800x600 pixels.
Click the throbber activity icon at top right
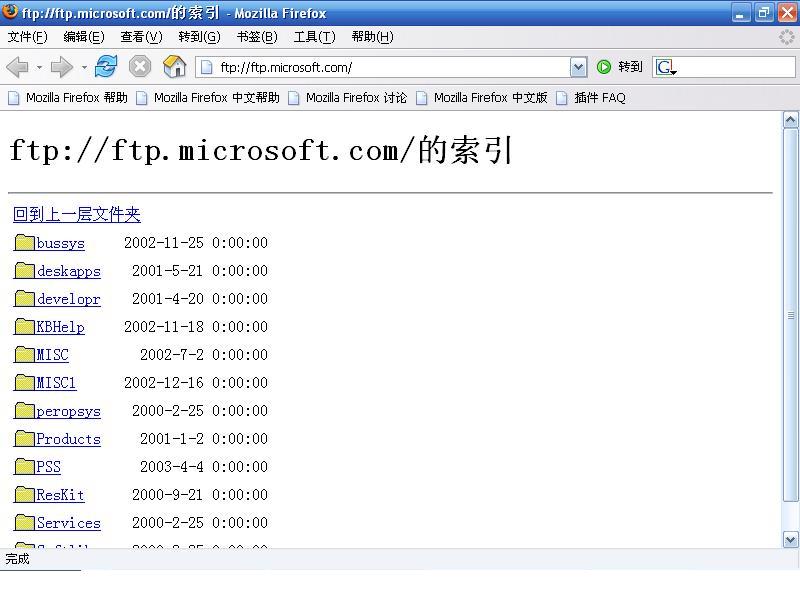click(787, 37)
